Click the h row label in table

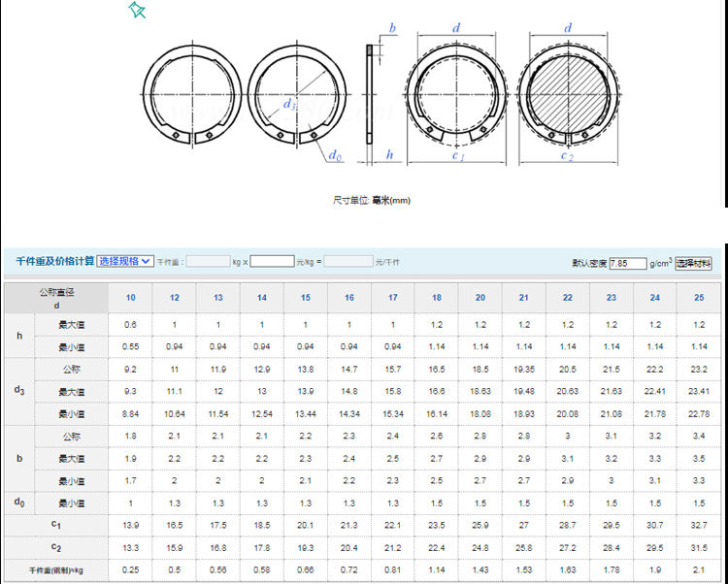(x=19, y=336)
